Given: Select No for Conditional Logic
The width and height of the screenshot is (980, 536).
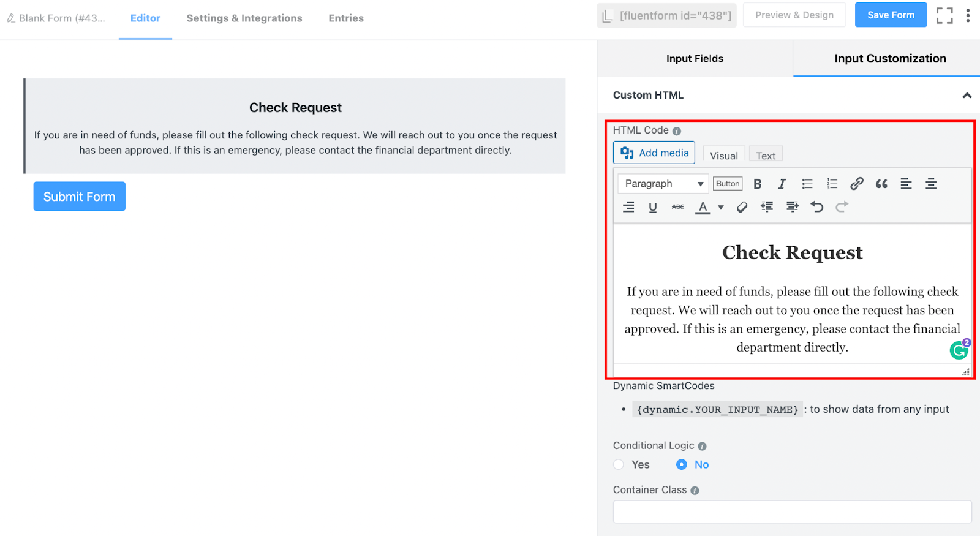Looking at the screenshot, I should coord(682,464).
